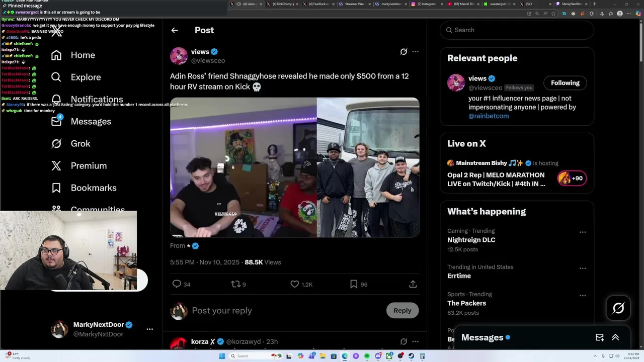Open the 88.5K Views count

click(x=263, y=262)
